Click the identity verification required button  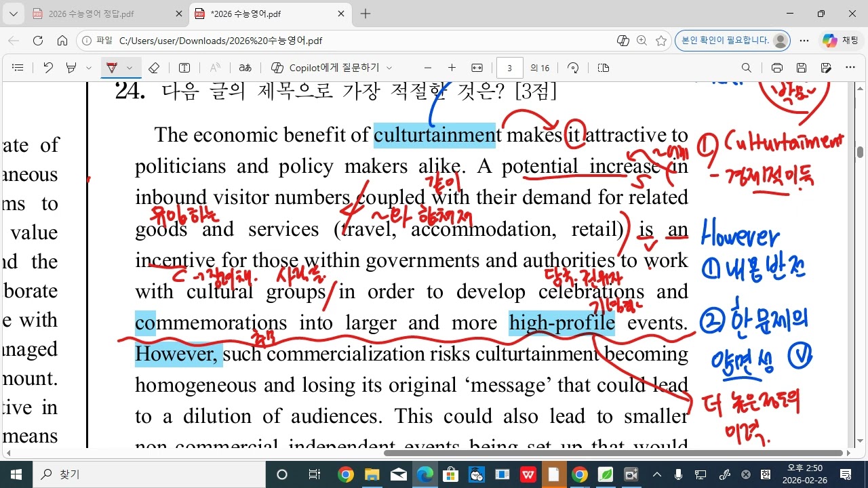[733, 41]
